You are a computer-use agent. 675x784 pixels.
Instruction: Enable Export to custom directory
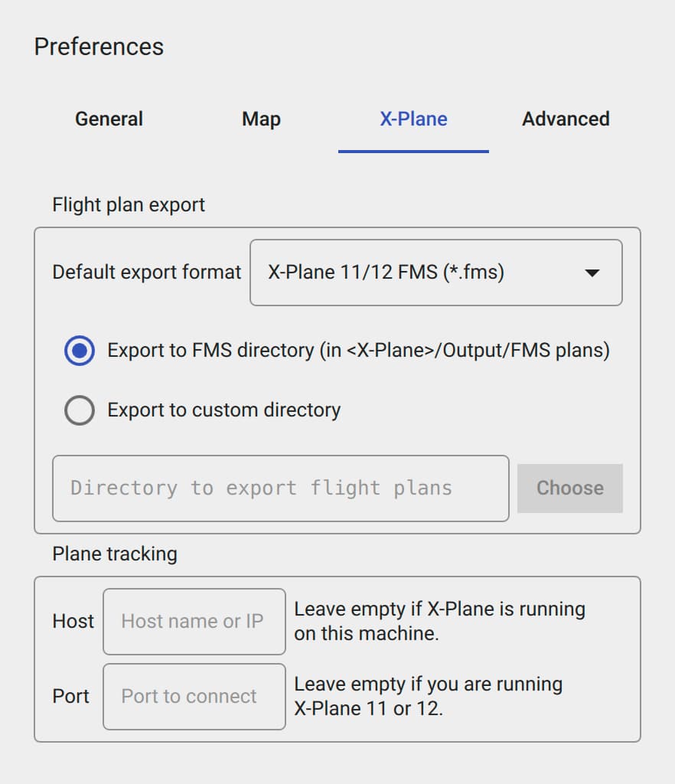click(80, 410)
